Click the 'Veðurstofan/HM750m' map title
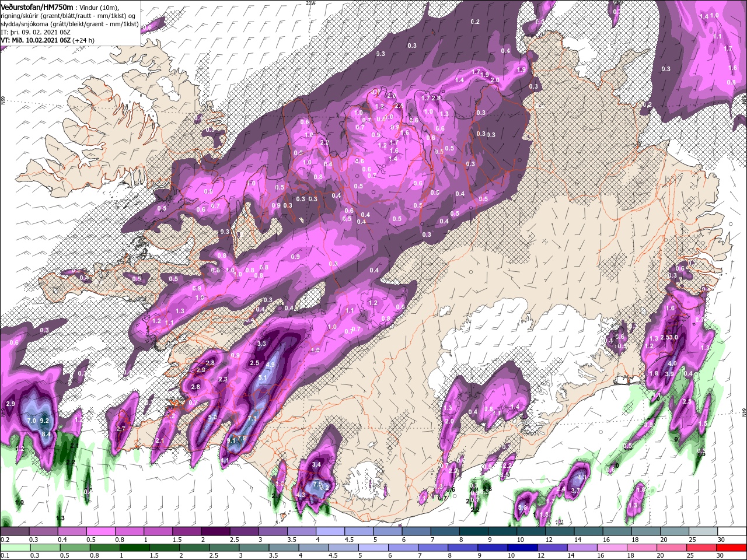 37,6
